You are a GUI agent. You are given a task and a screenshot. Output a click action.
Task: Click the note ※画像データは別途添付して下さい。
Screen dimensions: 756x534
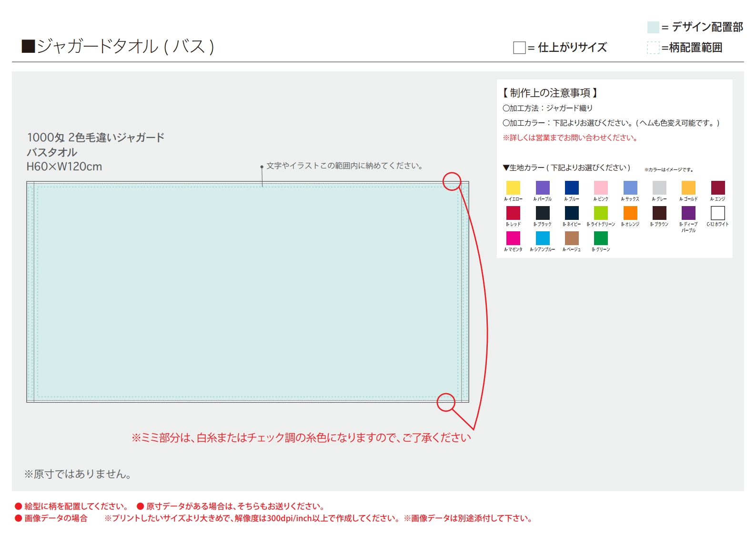point(468,518)
